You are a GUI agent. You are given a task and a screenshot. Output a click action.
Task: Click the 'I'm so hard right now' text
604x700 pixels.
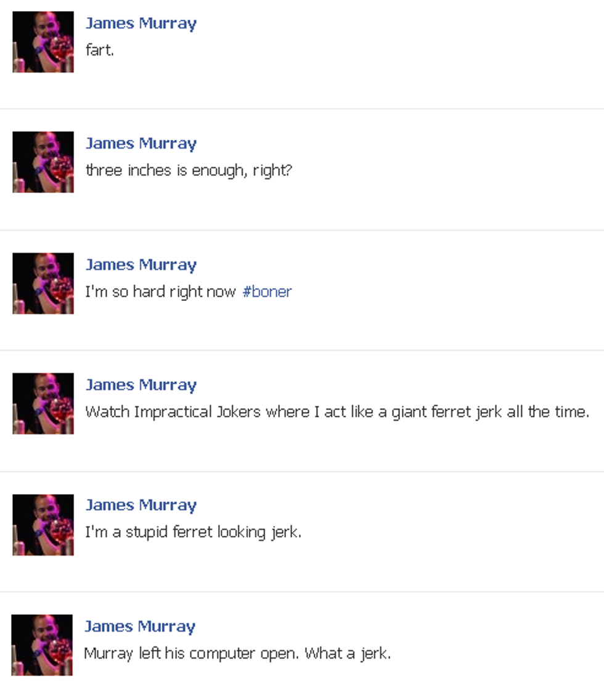pos(161,292)
